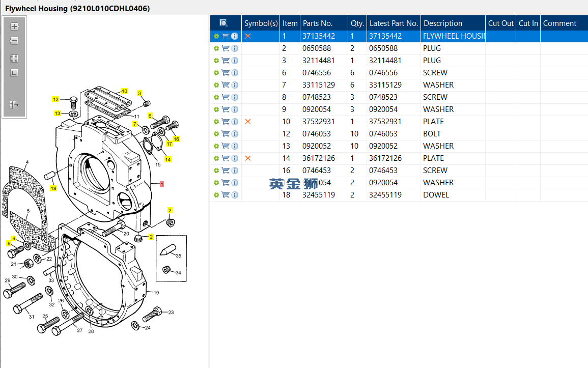Add part 36172126 plate to cart

(x=226, y=158)
